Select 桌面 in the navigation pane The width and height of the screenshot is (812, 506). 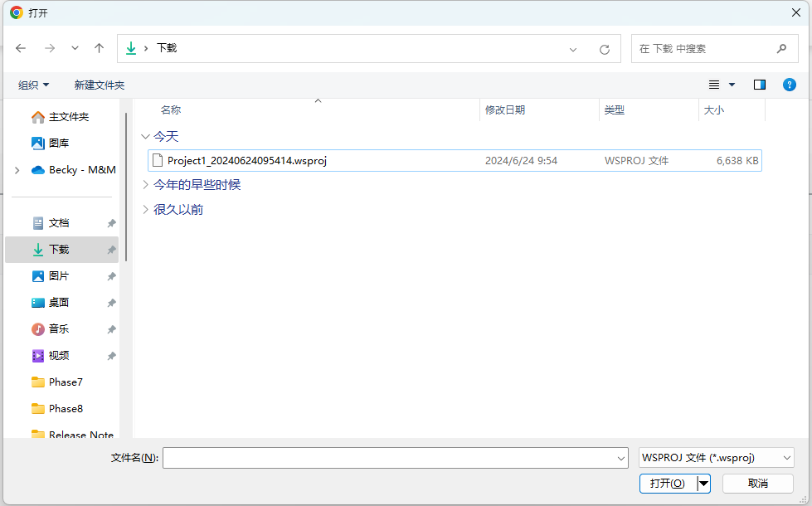[59, 303]
